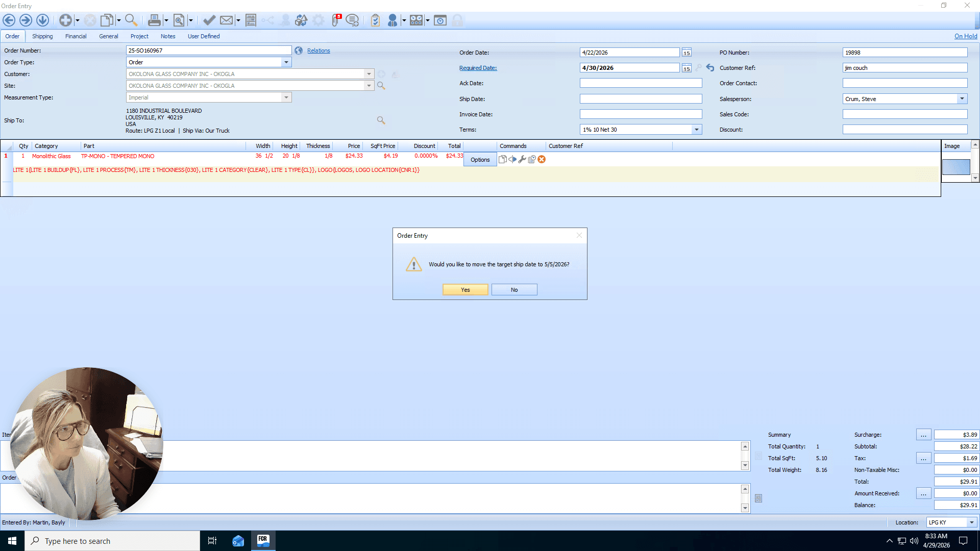This screenshot has width=980, height=551.
Task: Expand the Order Type dropdown
Action: coord(286,62)
